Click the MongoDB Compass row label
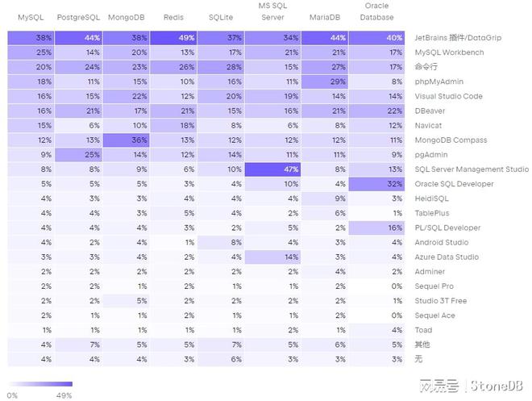The image size is (532, 401). (451, 140)
